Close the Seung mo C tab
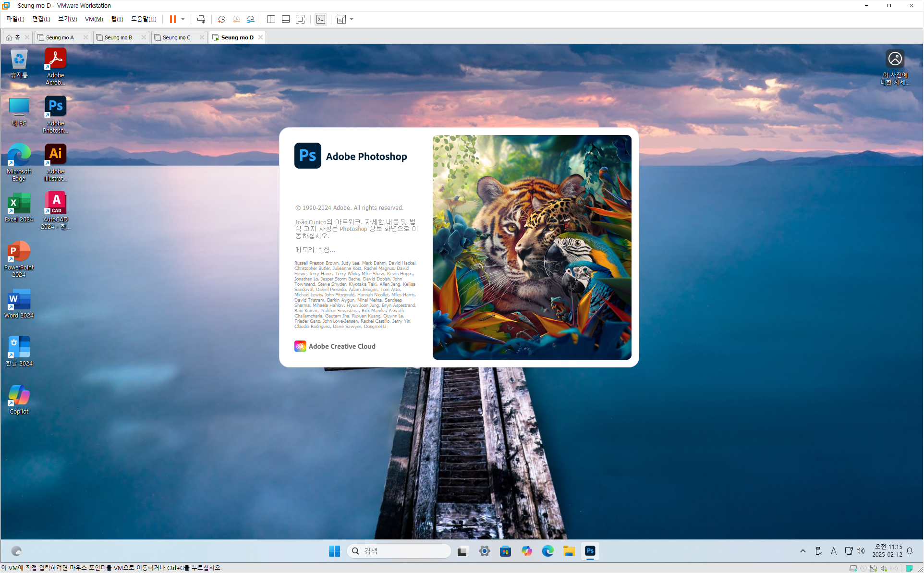924x573 pixels. tap(202, 37)
